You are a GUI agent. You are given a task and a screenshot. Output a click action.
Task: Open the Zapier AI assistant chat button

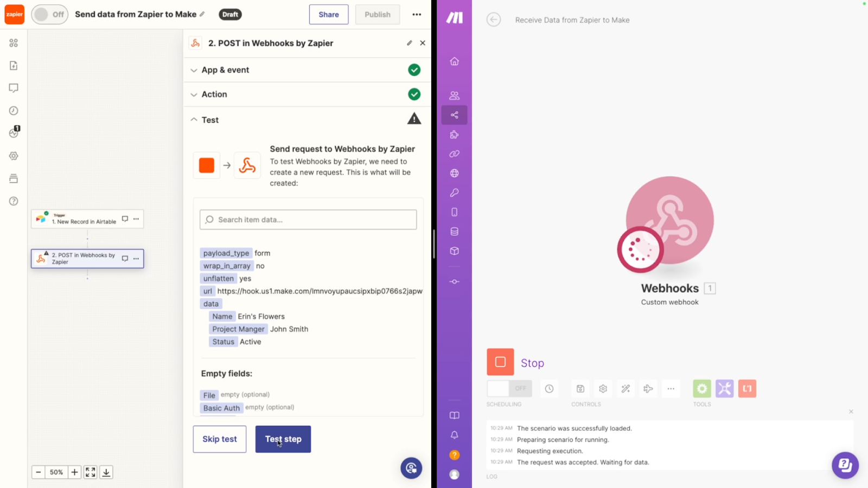(411, 468)
